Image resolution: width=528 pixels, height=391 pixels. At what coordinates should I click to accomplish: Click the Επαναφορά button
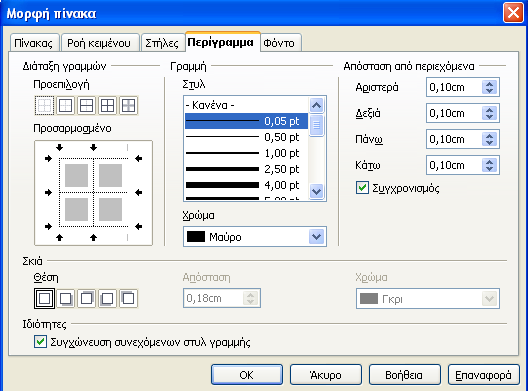[x=484, y=374]
